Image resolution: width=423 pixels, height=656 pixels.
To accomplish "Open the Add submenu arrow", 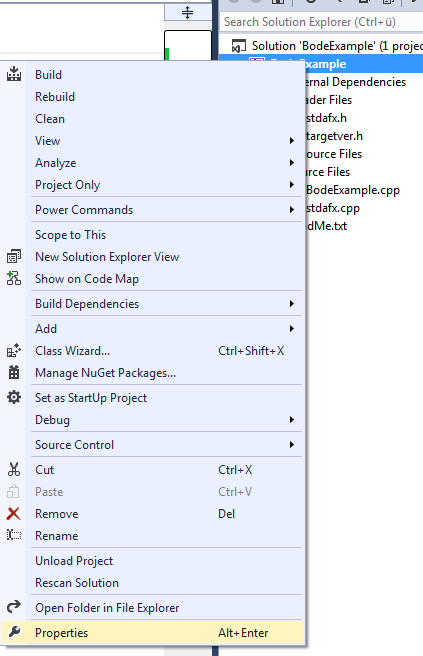I will (292, 329).
